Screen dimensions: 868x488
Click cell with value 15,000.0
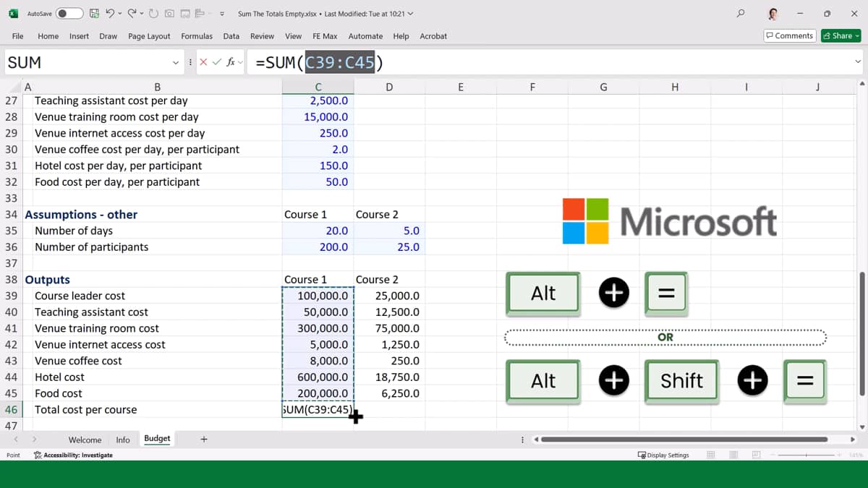pyautogui.click(x=318, y=116)
